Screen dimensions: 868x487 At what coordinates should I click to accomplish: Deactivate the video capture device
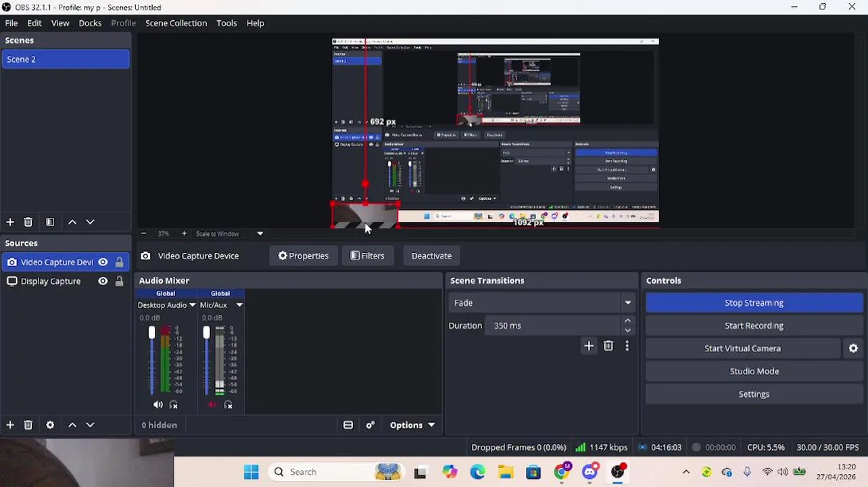[431, 256]
